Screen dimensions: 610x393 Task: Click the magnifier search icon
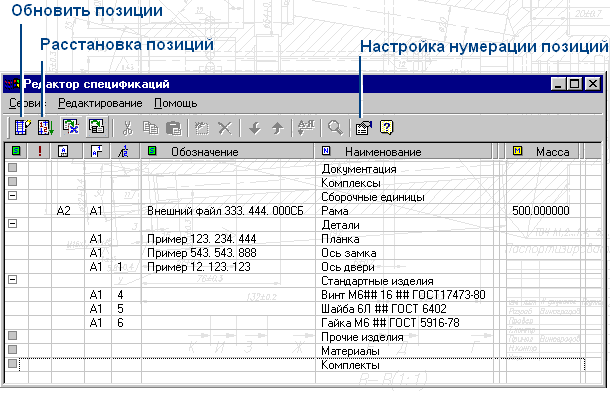pyautogui.click(x=335, y=128)
